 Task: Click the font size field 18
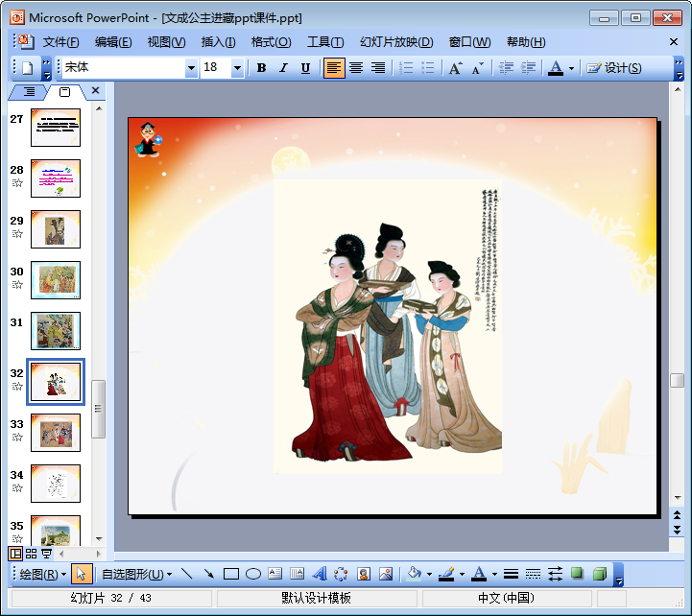pos(216,67)
